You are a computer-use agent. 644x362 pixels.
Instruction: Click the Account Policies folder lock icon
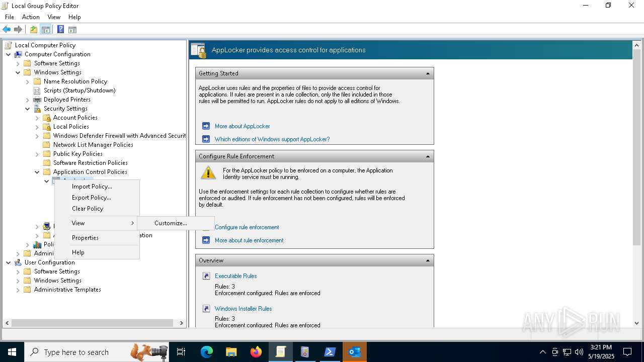(47, 118)
